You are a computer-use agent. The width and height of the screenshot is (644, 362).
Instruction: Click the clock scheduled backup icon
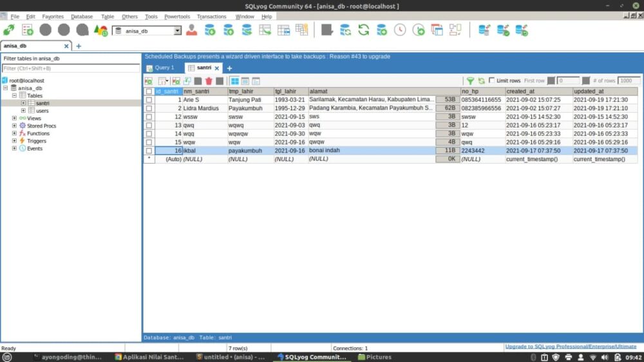400,30
